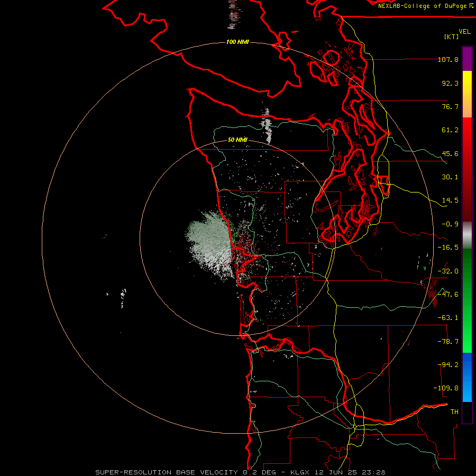Click the 100 NMI range ring label
The width and height of the screenshot is (476, 476).
(237, 42)
